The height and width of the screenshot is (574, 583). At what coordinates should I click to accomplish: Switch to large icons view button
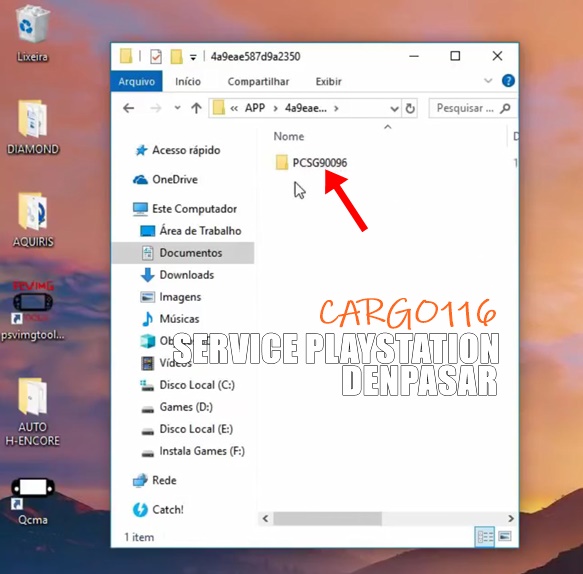click(505, 536)
